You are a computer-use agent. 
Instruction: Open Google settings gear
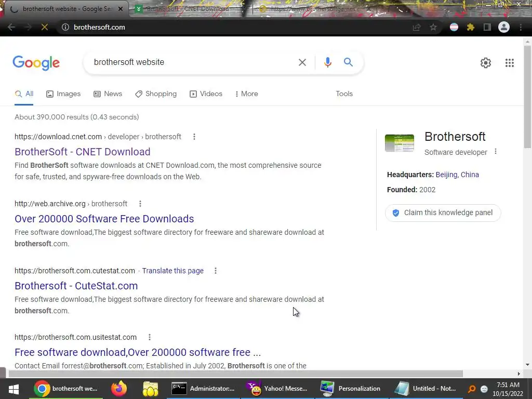click(x=486, y=63)
